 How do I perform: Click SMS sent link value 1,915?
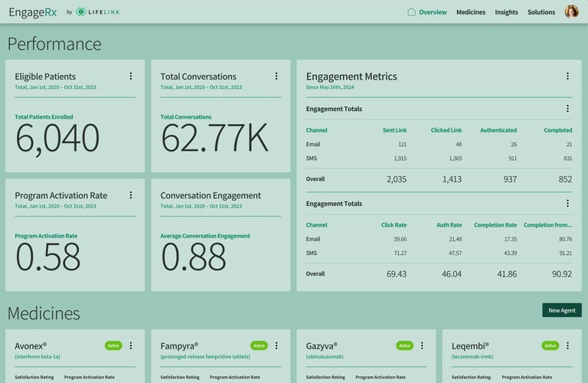400,159
